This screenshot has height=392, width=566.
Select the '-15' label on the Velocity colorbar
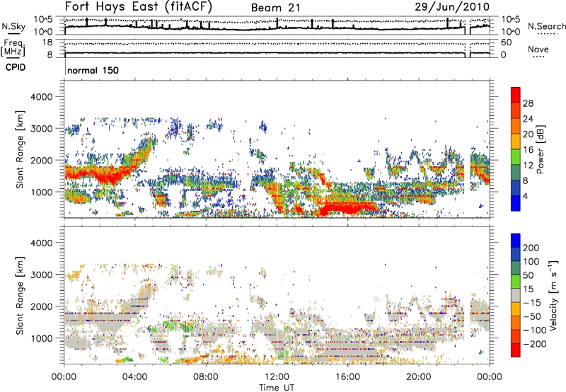point(532,303)
